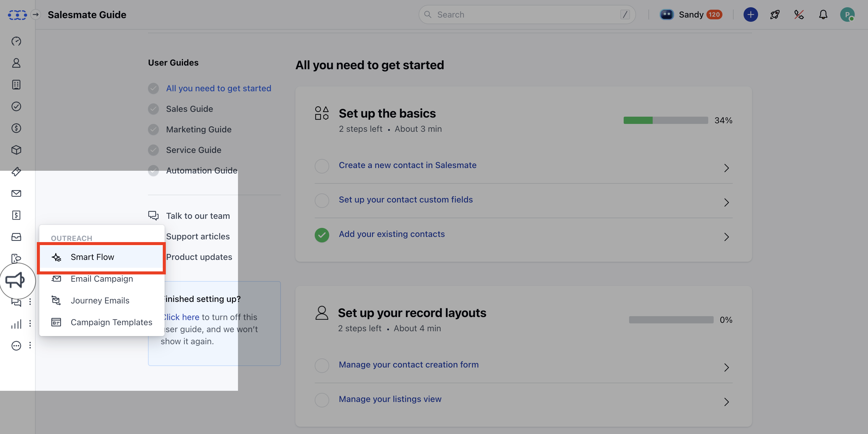
Task: Click the Products cube sidebar icon
Action: pyautogui.click(x=16, y=150)
